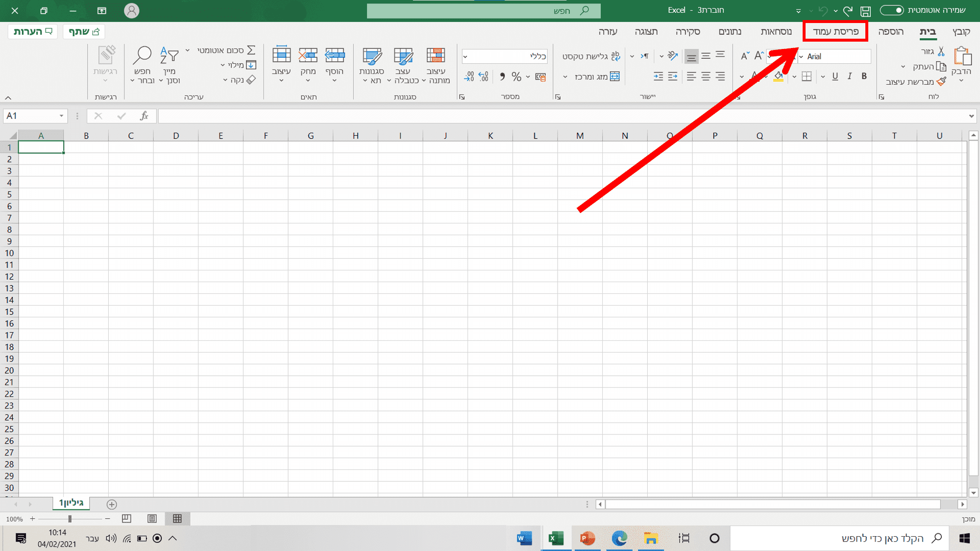This screenshot has width=980, height=551.
Task: Click the Save icon in title bar
Action: (x=866, y=11)
